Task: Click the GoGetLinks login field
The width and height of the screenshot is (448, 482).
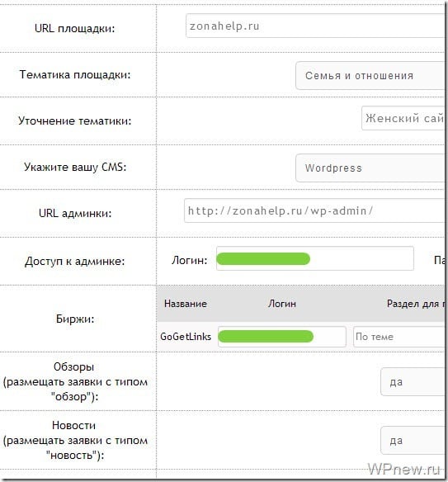Action: [282, 337]
